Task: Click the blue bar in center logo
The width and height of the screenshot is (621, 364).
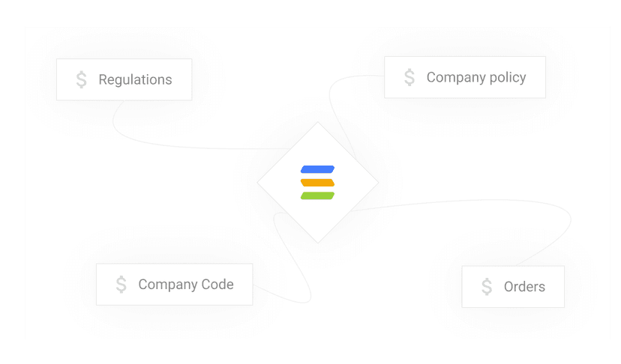Action: click(318, 169)
